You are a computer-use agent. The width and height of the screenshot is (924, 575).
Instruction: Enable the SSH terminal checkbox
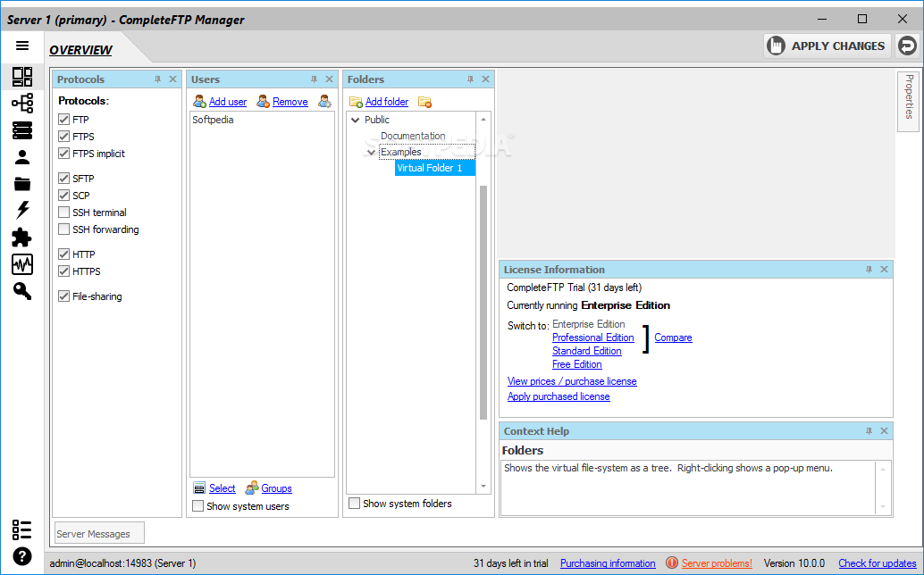pyautogui.click(x=63, y=212)
